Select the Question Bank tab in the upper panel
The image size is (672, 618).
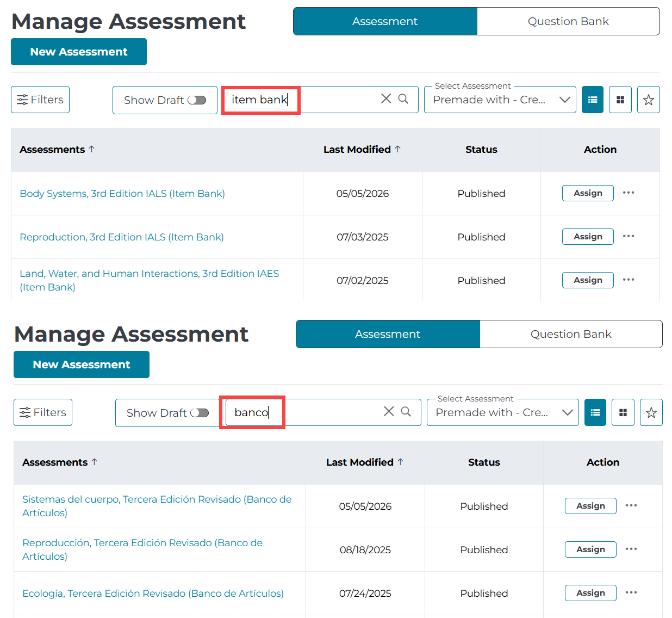point(568,21)
